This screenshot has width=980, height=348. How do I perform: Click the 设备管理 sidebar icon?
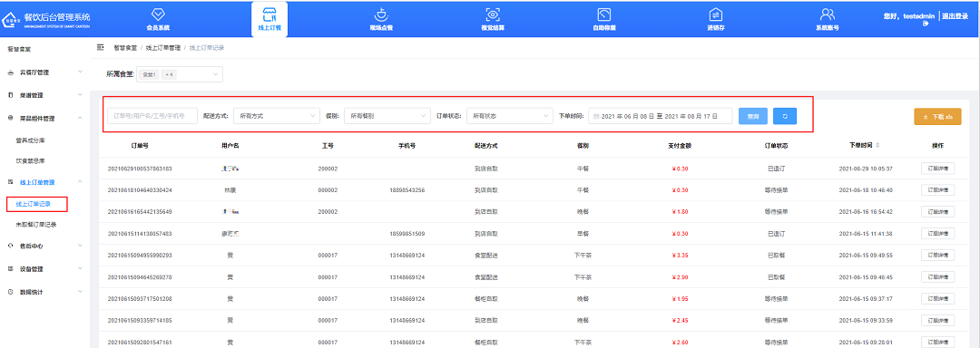tap(11, 269)
